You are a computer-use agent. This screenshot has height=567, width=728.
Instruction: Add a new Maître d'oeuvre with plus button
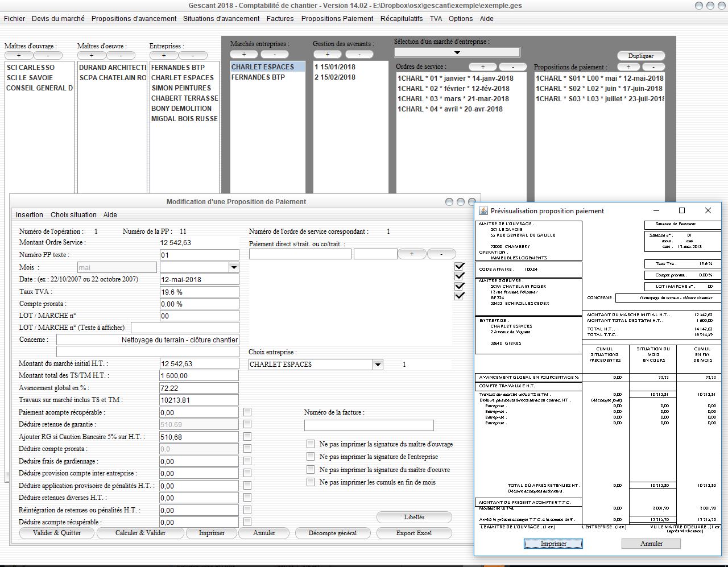point(92,56)
